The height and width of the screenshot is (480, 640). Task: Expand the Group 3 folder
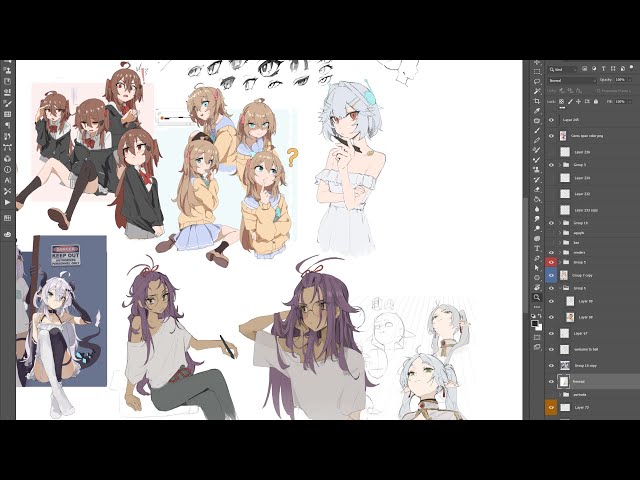click(x=560, y=165)
